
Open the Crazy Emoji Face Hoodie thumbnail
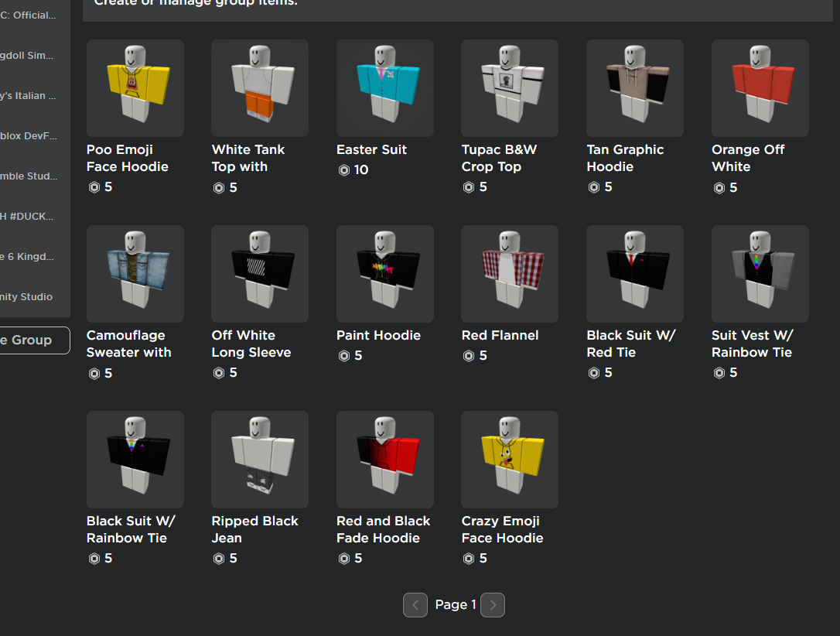pyautogui.click(x=510, y=460)
